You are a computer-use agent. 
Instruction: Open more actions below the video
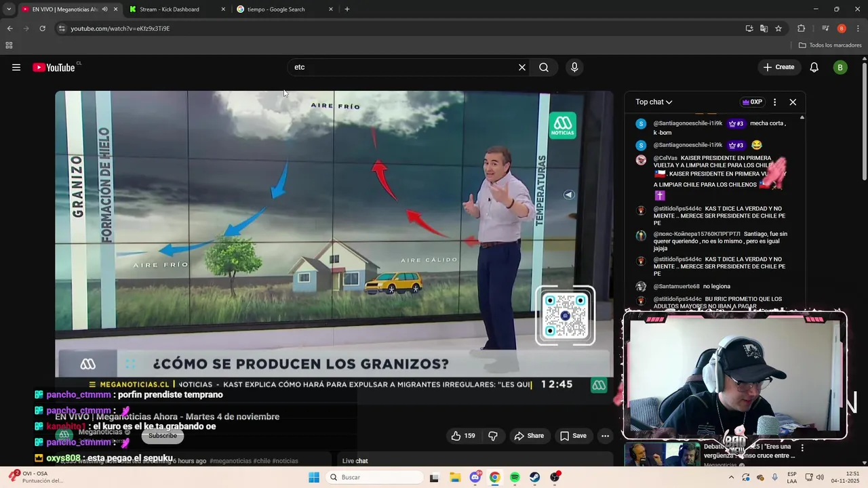(606, 436)
